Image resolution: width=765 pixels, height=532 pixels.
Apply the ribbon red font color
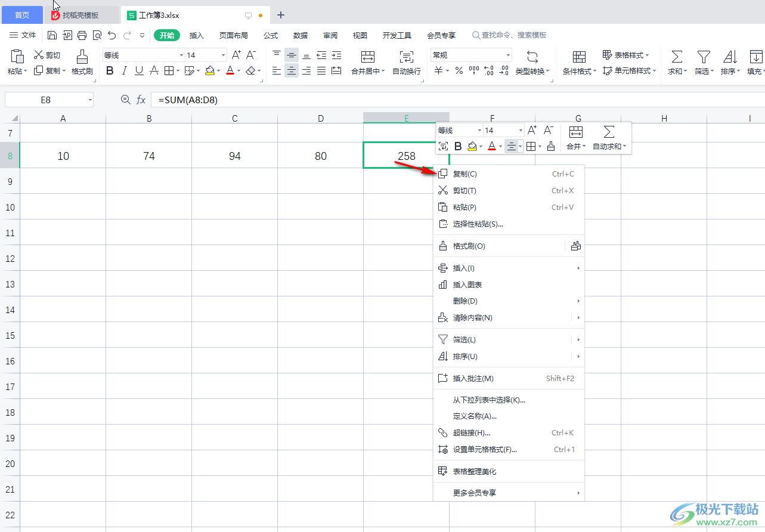pyautogui.click(x=230, y=71)
